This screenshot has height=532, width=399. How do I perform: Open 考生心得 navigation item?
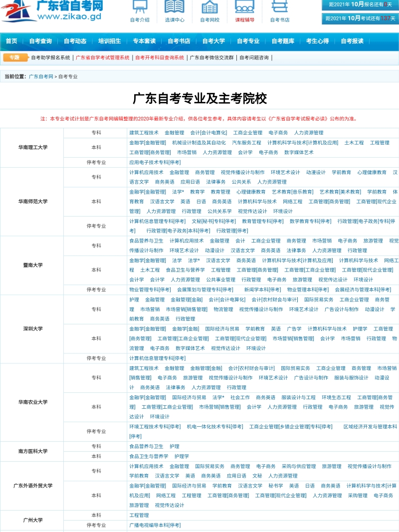click(x=317, y=41)
